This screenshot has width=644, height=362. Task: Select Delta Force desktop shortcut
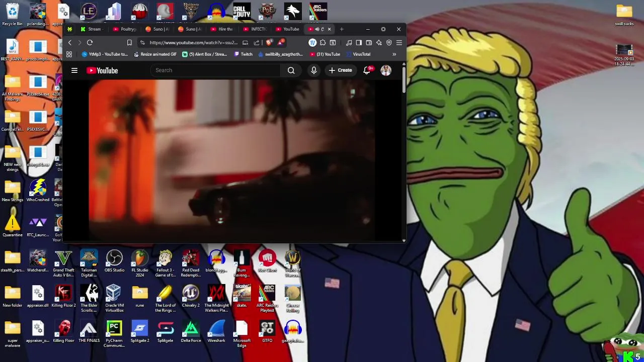[x=191, y=332]
